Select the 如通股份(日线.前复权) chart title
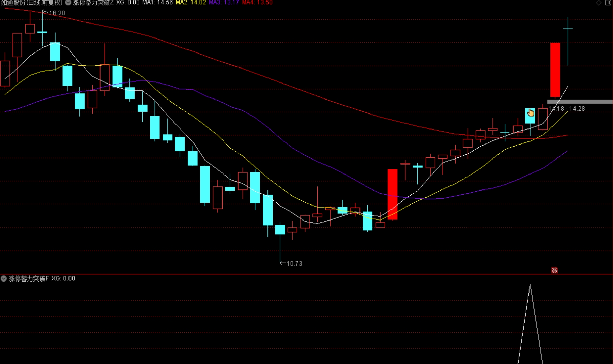613x364 pixels. 32,3
